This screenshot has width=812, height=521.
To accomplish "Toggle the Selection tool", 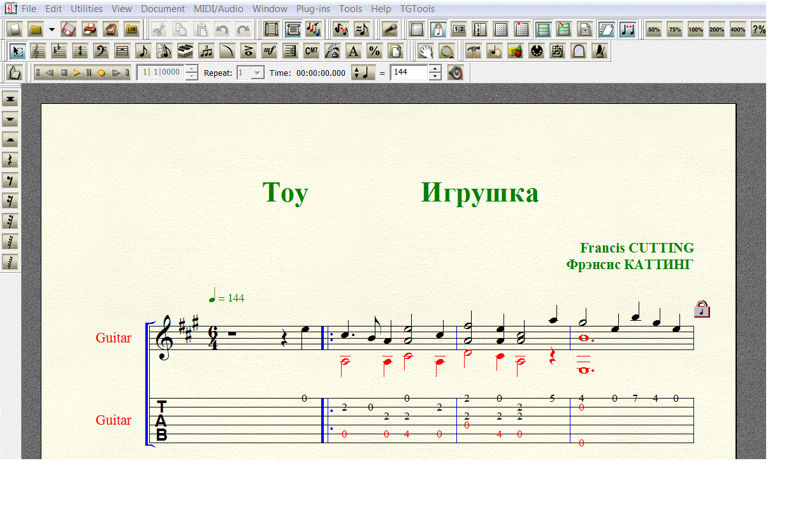I will pyautogui.click(x=17, y=51).
